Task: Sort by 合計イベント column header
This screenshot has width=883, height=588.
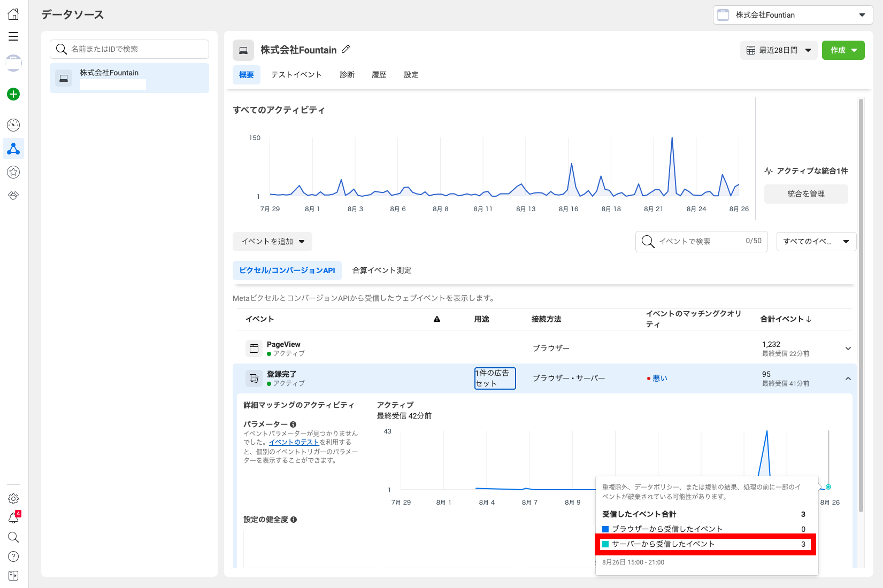Action: click(786, 319)
